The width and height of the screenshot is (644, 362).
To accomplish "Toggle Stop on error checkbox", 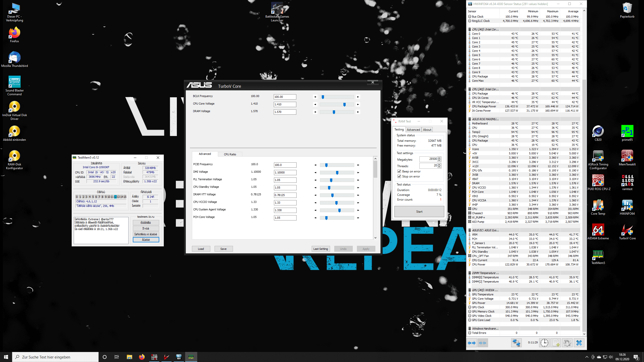I will click(x=399, y=176).
